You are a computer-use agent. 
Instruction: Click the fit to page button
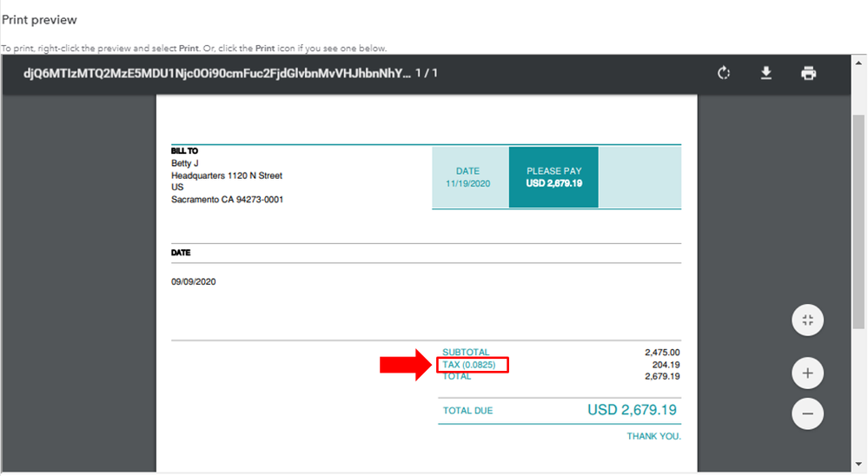point(808,320)
